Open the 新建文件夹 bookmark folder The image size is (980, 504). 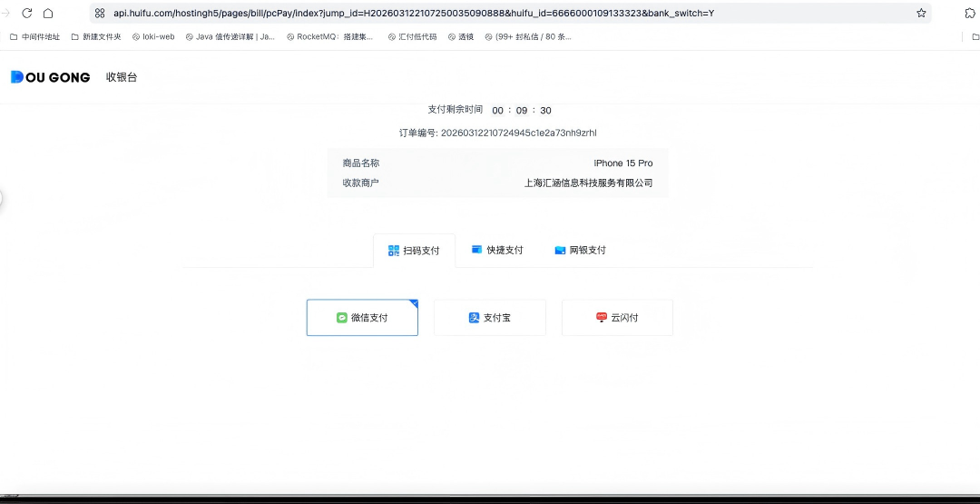(96, 37)
